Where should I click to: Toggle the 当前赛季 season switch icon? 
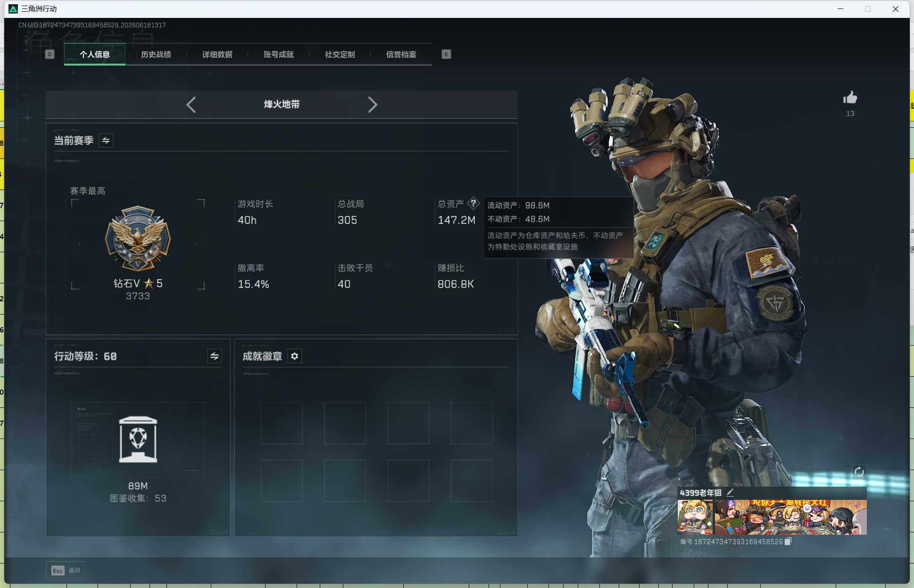[106, 141]
